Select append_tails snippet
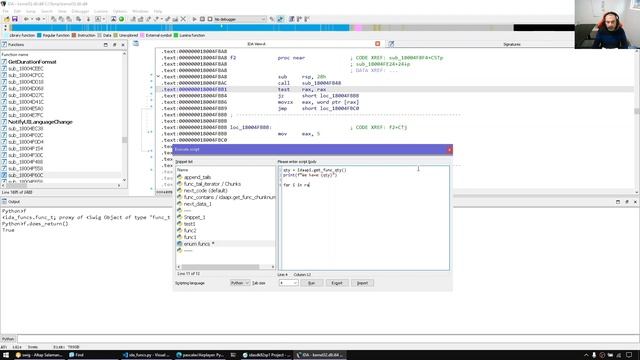 pyautogui.click(x=197, y=177)
